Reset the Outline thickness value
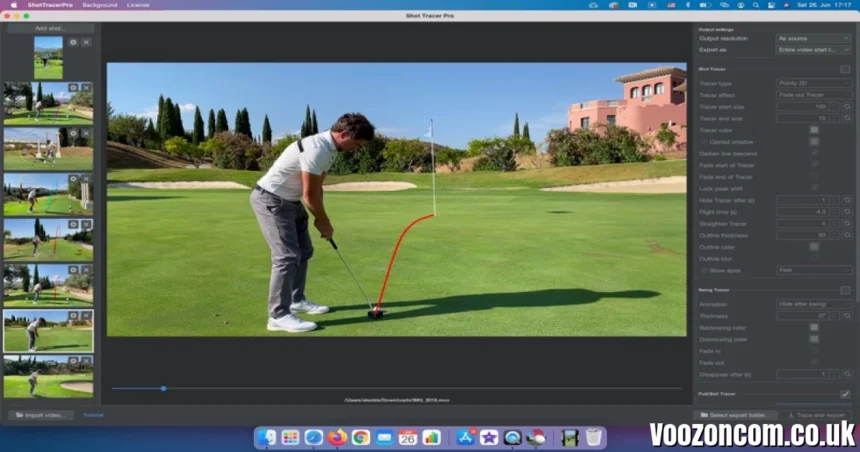Screen dimensions: 860x452 coord(846,235)
